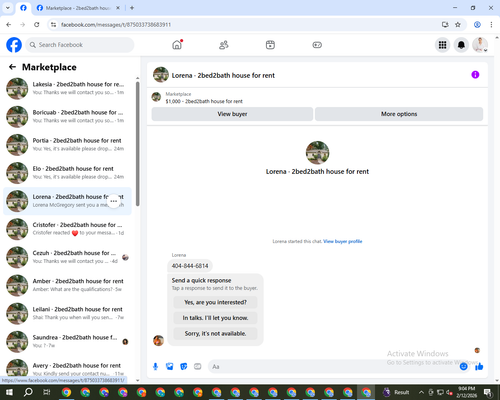Open a new browser tab
The image size is (500, 400).
tap(132, 8)
